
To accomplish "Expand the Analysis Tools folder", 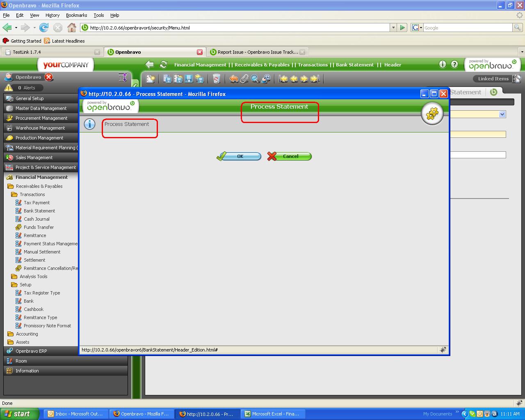I will (x=33, y=276).
